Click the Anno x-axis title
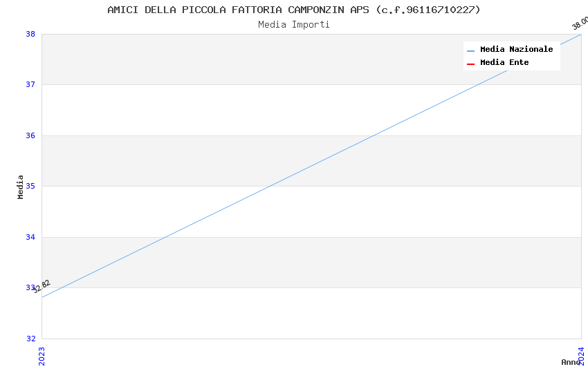 pyautogui.click(x=569, y=362)
